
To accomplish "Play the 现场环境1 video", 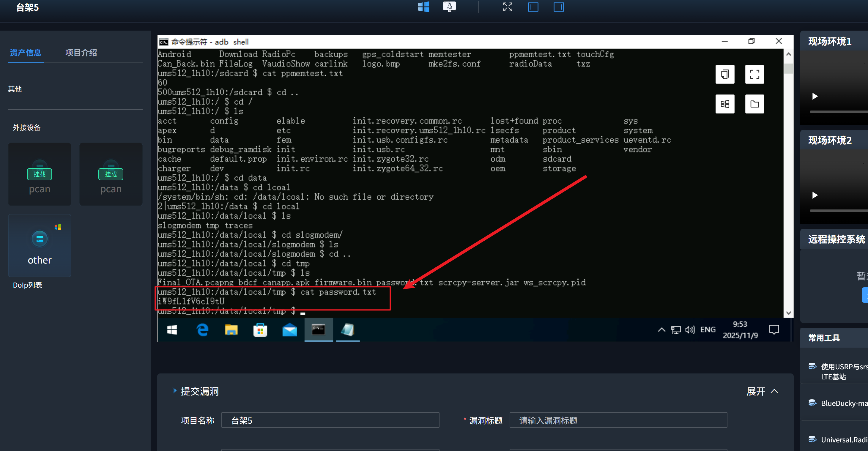I will [815, 96].
